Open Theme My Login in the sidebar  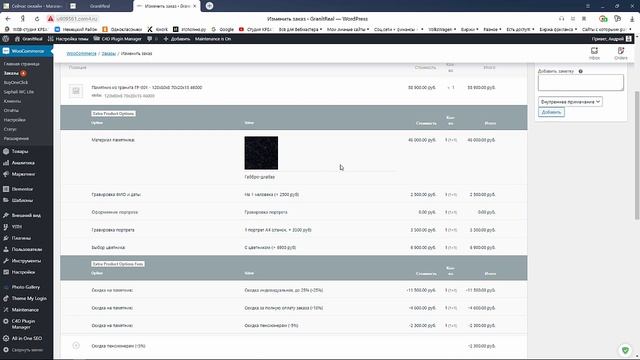[x=29, y=298]
